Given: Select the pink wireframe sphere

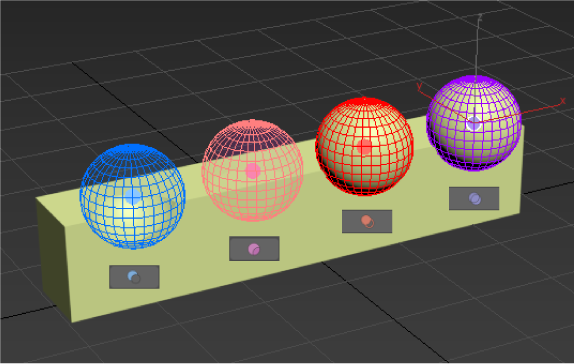Looking at the screenshot, I should [252, 170].
